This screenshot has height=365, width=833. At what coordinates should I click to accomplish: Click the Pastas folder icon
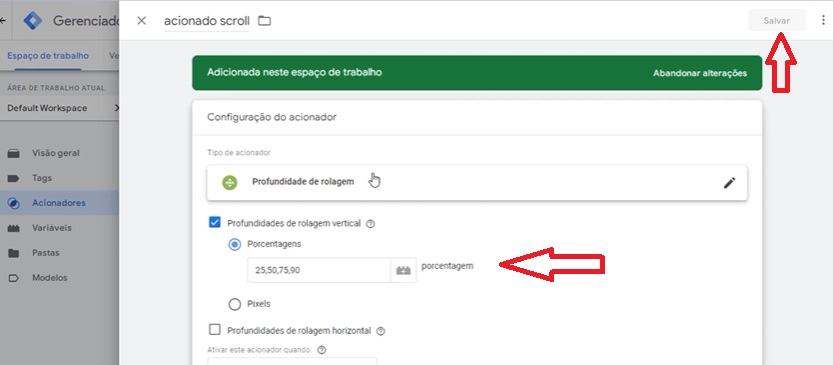(x=14, y=253)
